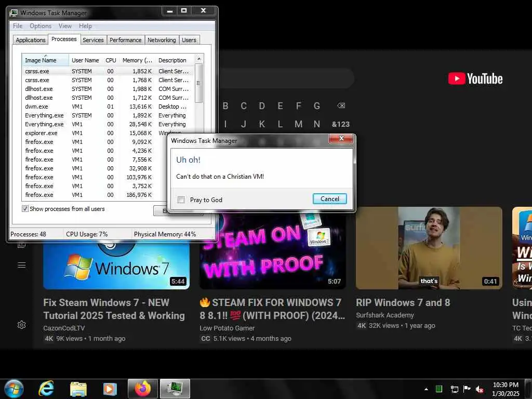Open Surfshark Academy channel name

point(385,315)
